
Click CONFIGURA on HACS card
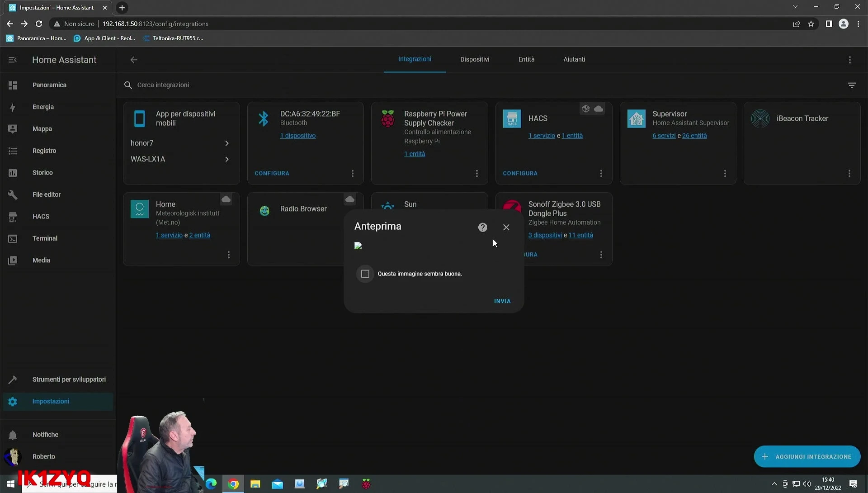(x=520, y=174)
